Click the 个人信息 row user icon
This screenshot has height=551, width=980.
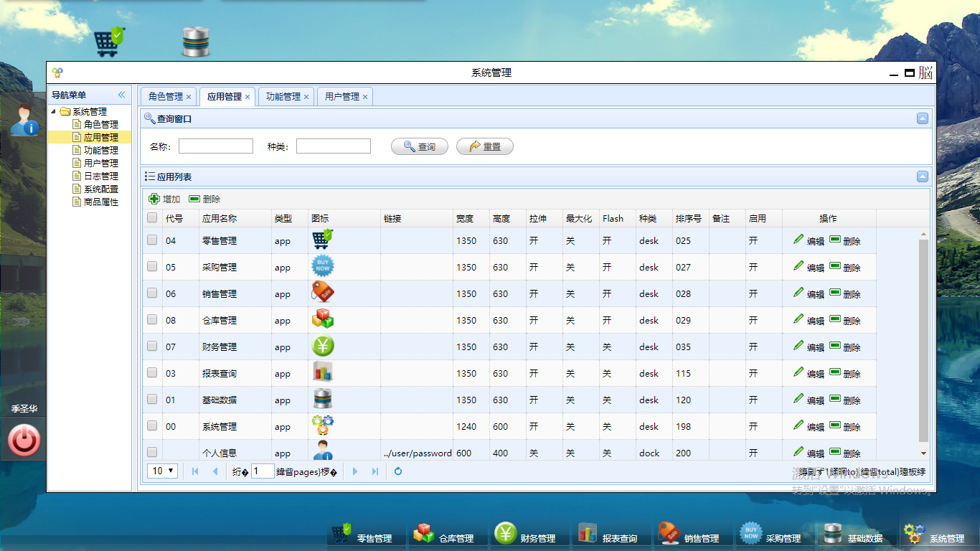tap(323, 451)
